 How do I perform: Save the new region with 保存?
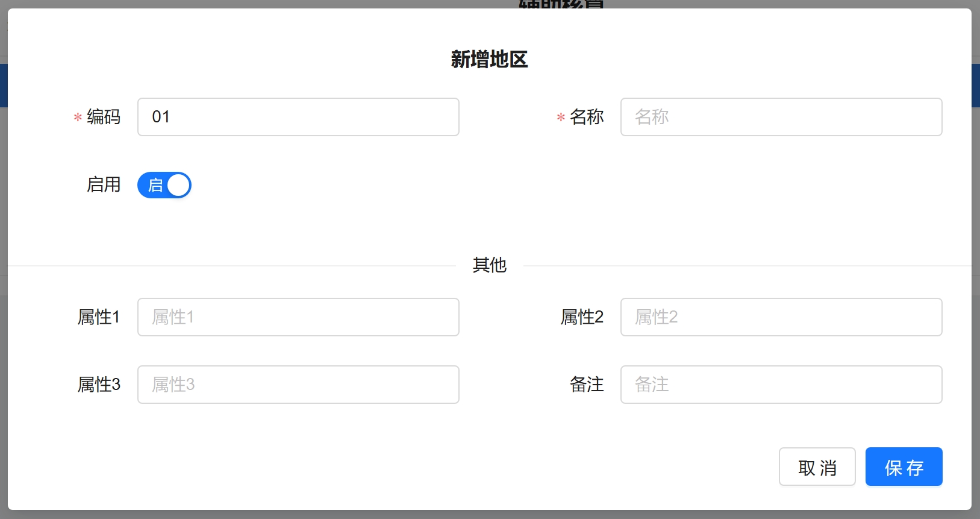[x=904, y=467]
